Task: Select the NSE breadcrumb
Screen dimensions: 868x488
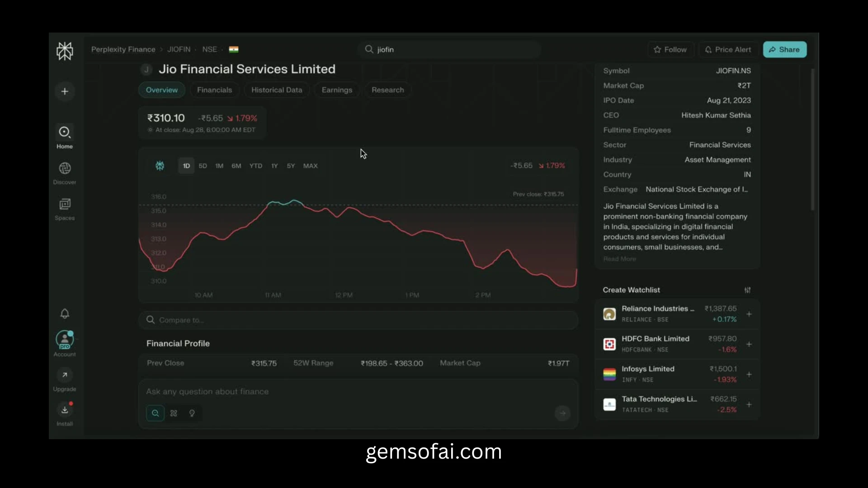Action: [210, 49]
